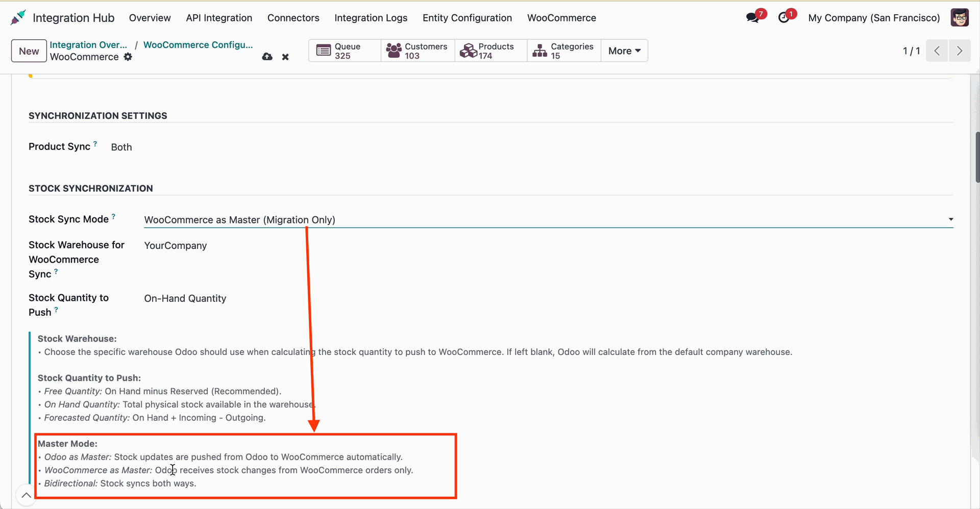Image resolution: width=980 pixels, height=509 pixels.
Task: Open the WooCommerce top menu
Action: 561,18
